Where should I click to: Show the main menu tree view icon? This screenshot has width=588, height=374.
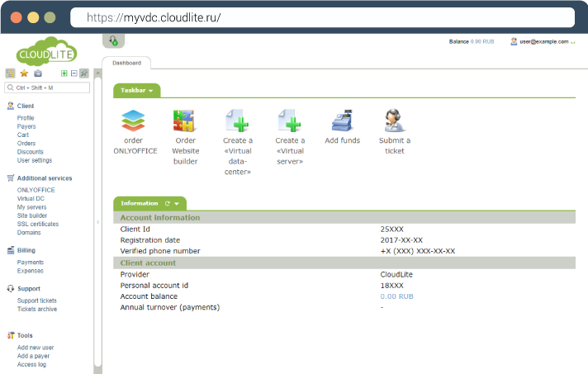(x=10, y=73)
